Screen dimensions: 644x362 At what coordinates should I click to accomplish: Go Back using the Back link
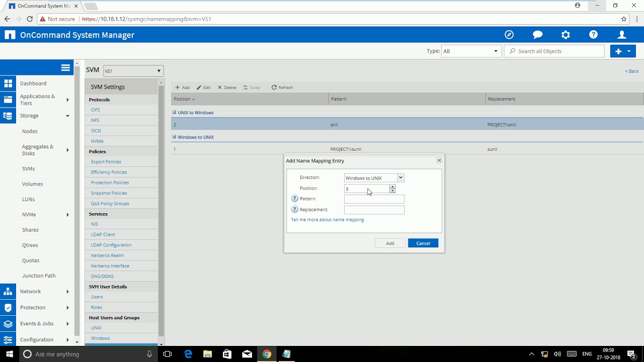point(631,71)
